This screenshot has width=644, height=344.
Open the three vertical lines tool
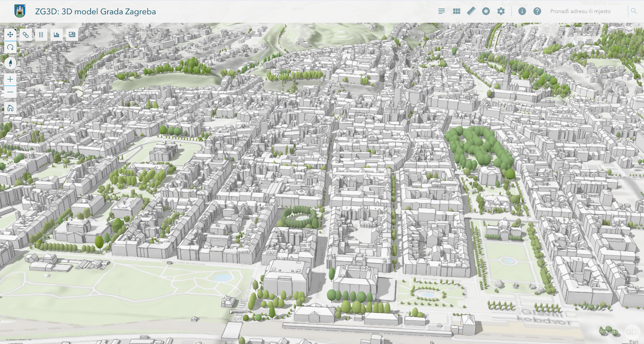tap(41, 35)
